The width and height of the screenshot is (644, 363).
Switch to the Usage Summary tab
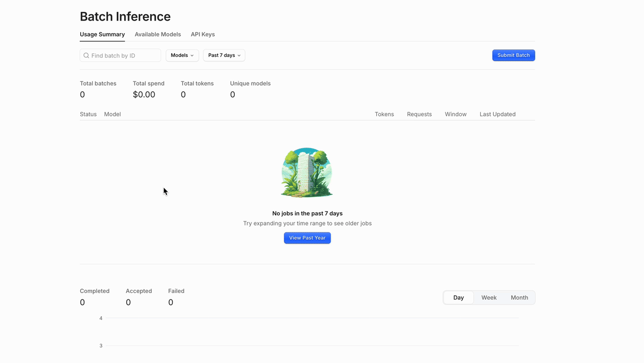click(102, 34)
